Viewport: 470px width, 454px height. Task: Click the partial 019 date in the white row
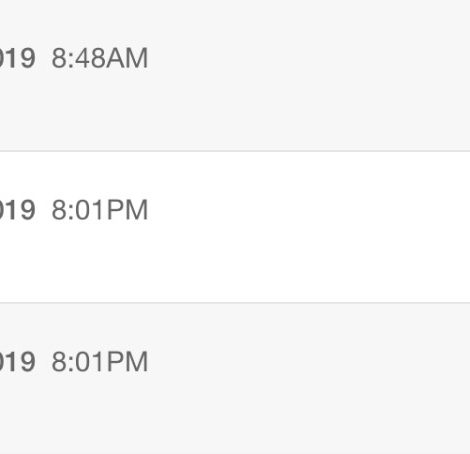[17, 210]
